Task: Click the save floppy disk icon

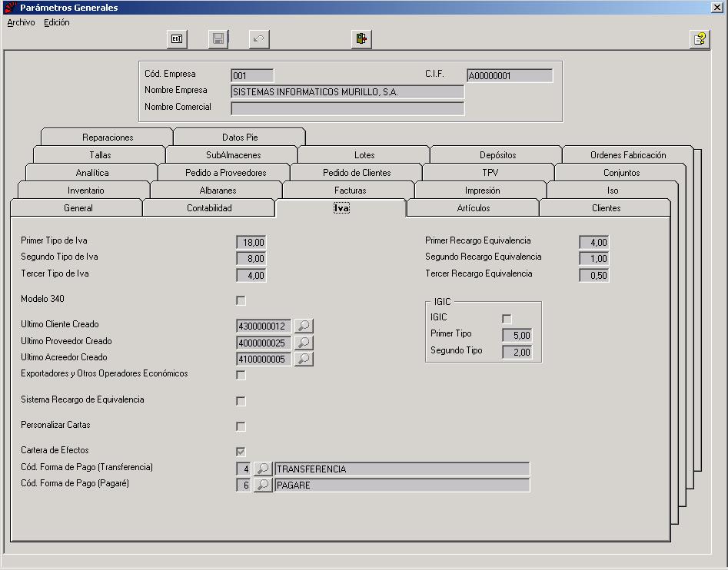Action: click(218, 39)
